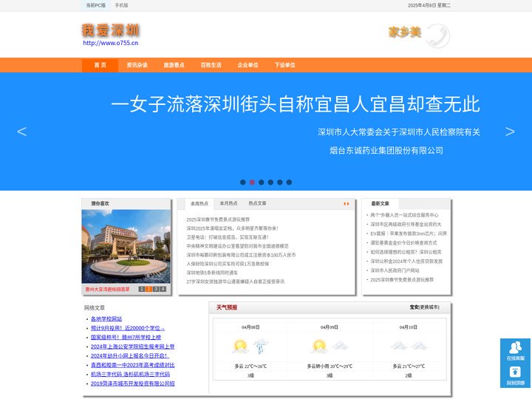
Task: Open 下设单位 navigation menu item
Action: tap(285, 65)
